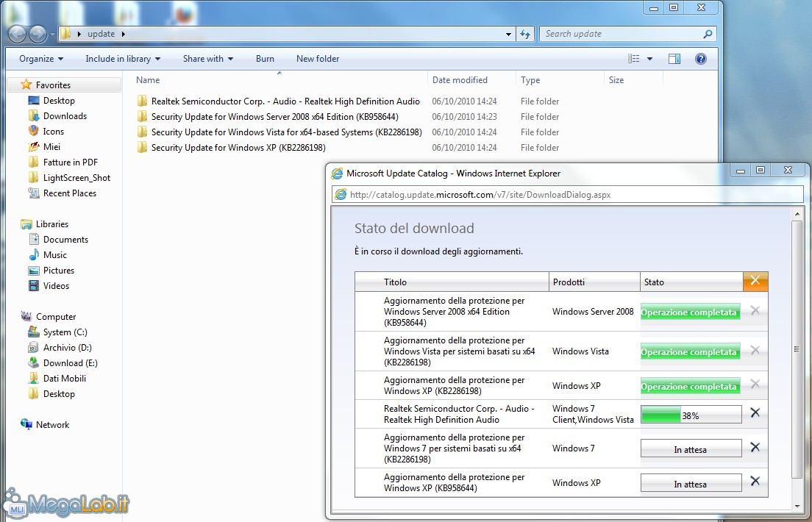Expand arrow after update breadcrumb

click(x=124, y=34)
